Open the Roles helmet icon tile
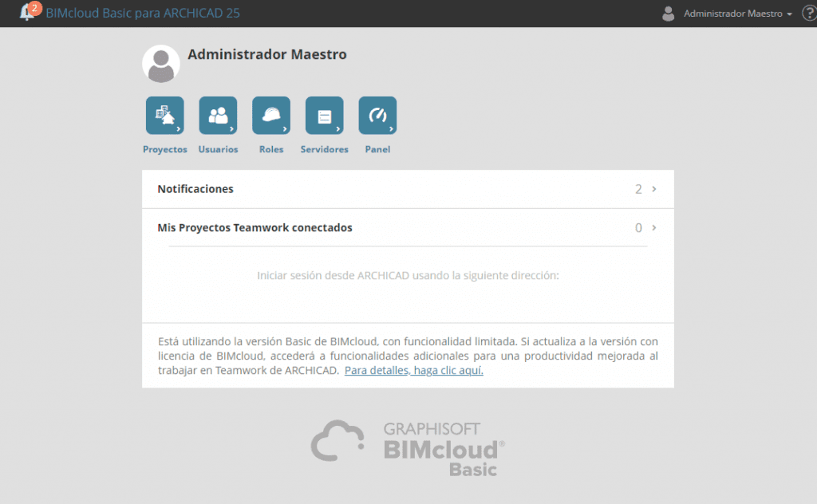The image size is (817, 504). click(271, 116)
